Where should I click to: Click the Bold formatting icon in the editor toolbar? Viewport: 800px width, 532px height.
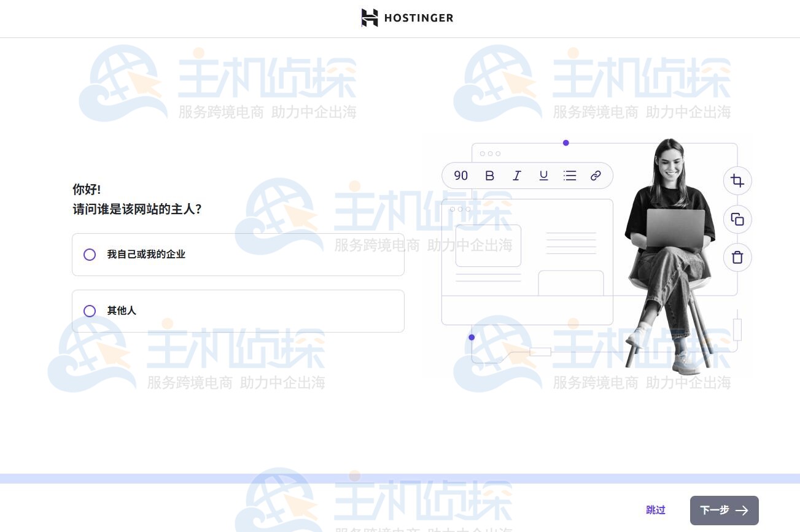[x=489, y=175]
